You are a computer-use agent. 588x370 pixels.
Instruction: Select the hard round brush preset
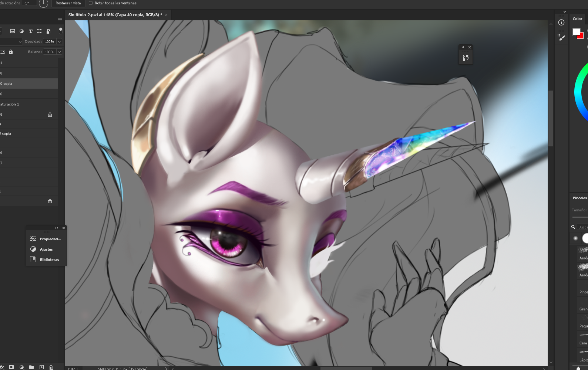585,238
